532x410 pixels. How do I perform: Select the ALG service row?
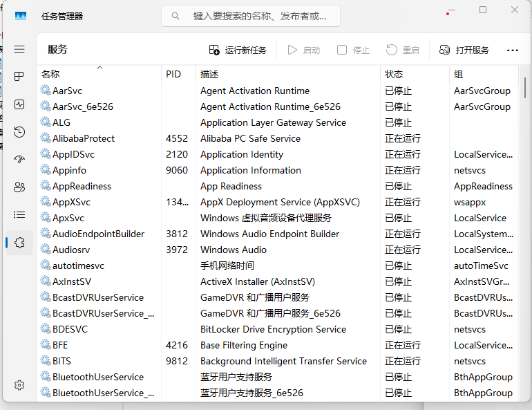click(x=278, y=122)
